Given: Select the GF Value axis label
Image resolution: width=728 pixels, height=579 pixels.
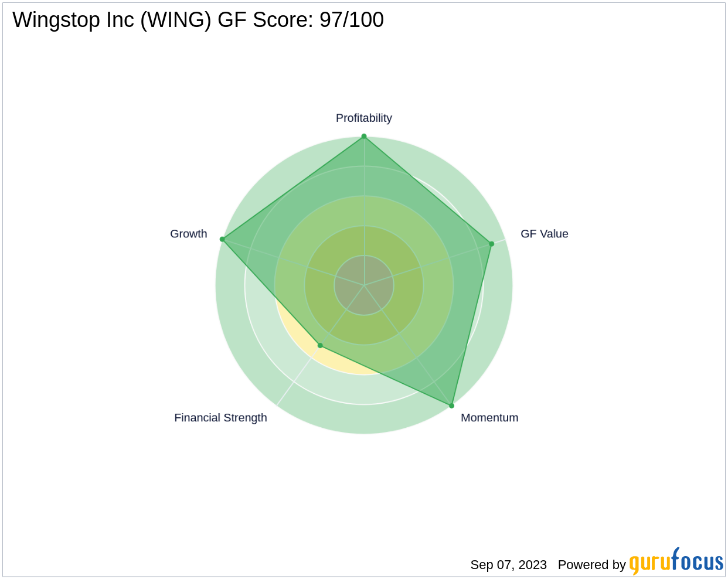Looking at the screenshot, I should click(545, 234).
